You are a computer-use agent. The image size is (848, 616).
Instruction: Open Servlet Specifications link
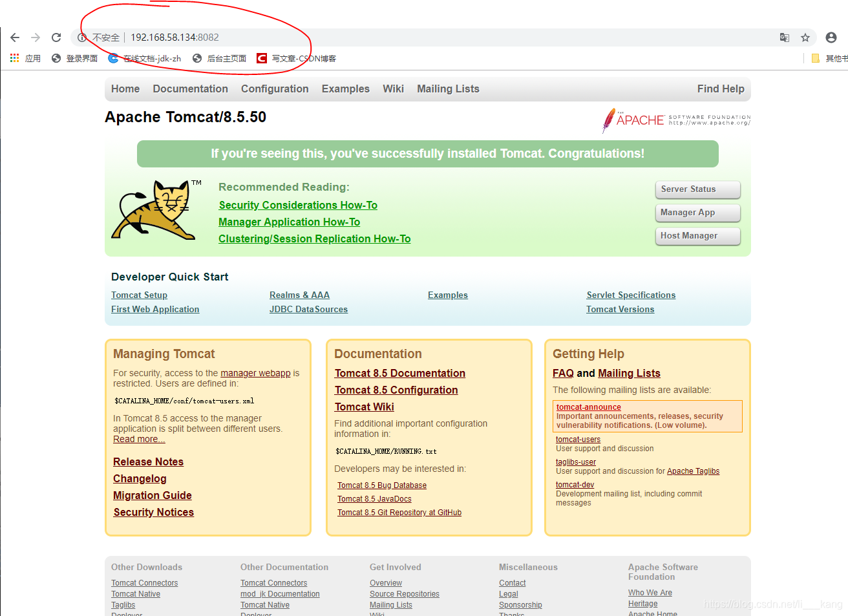click(x=631, y=295)
